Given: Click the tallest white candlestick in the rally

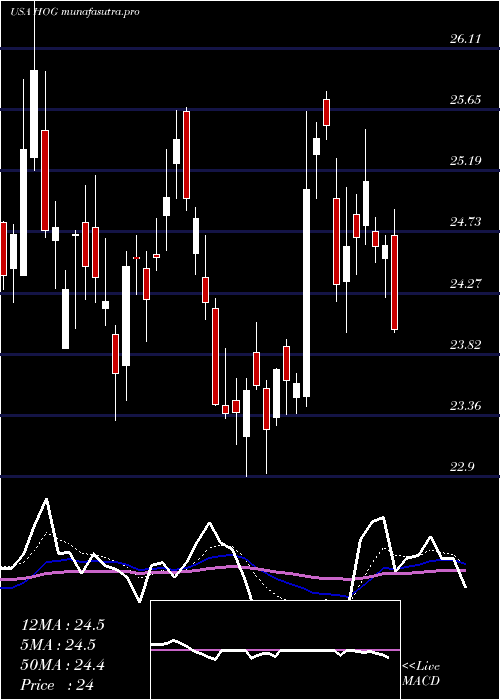Looking at the screenshot, I should click(x=306, y=293).
